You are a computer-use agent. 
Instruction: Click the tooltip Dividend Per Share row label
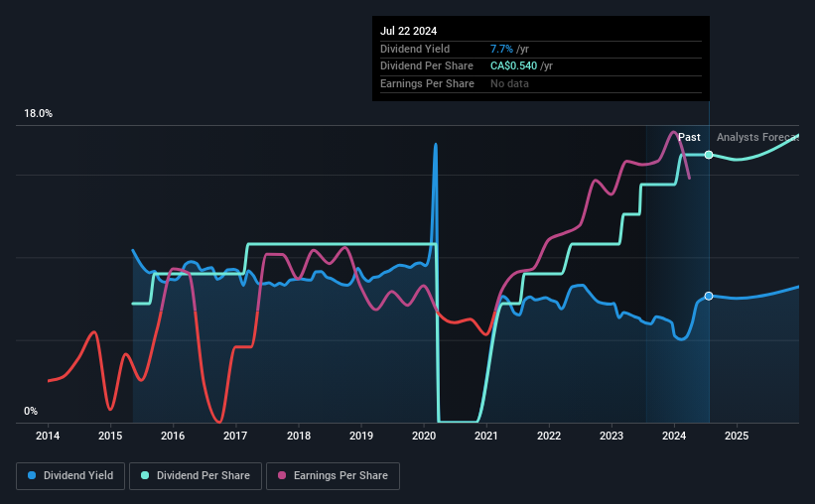click(427, 66)
